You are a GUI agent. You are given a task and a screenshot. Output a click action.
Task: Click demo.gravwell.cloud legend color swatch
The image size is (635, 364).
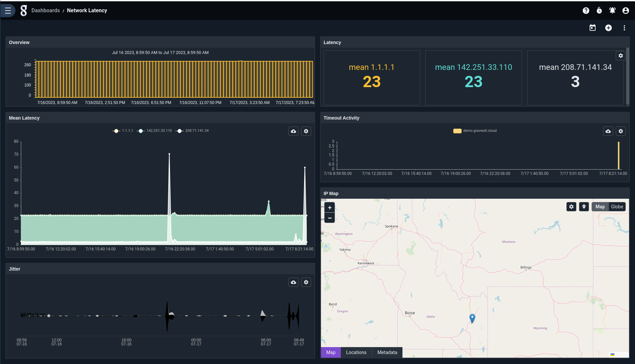coord(457,131)
